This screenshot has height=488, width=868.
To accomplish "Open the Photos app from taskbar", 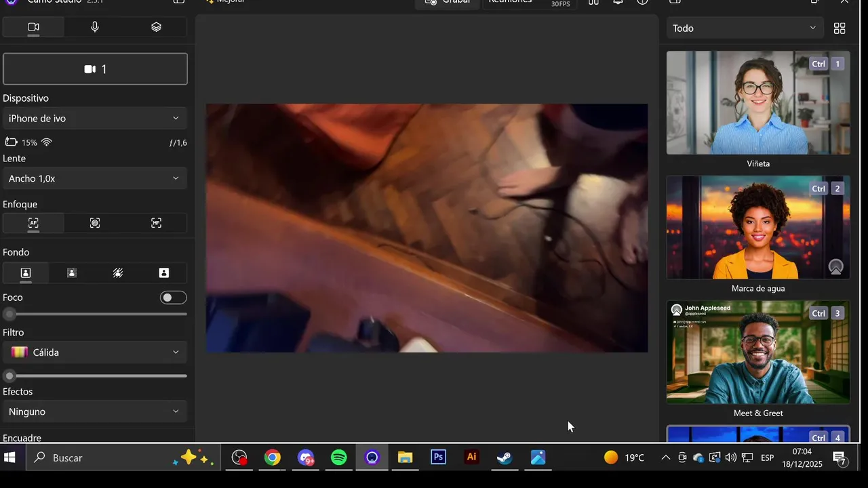I will point(538,457).
